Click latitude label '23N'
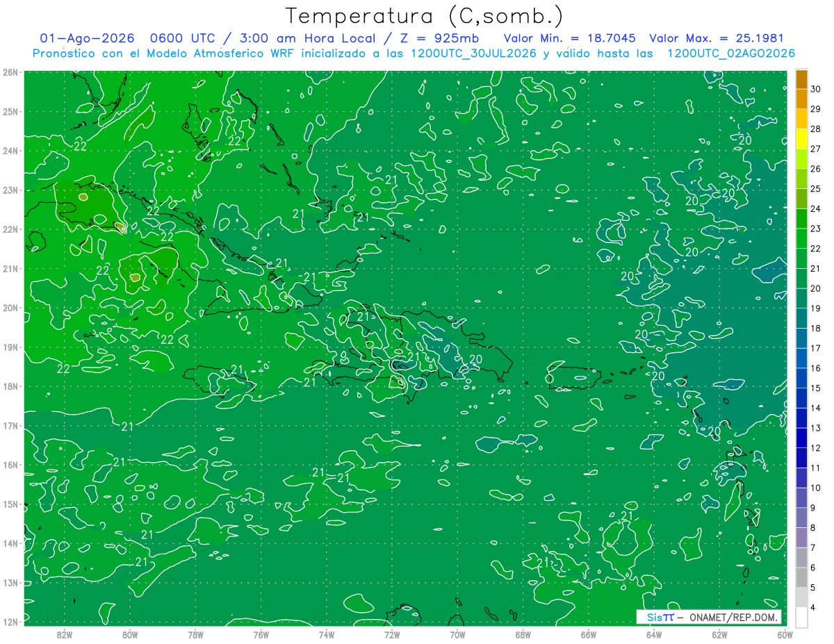This screenshot has height=644, width=834. click(x=10, y=190)
